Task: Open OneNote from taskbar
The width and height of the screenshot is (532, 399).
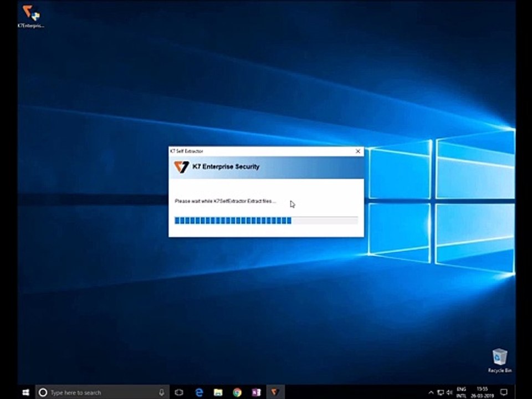Action: 256,392
